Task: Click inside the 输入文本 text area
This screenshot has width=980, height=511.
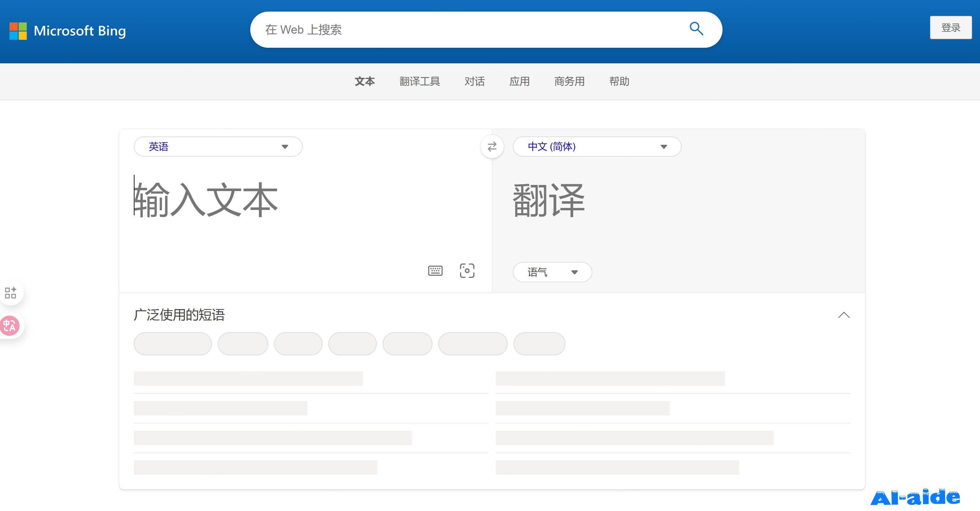Action: pos(266,202)
